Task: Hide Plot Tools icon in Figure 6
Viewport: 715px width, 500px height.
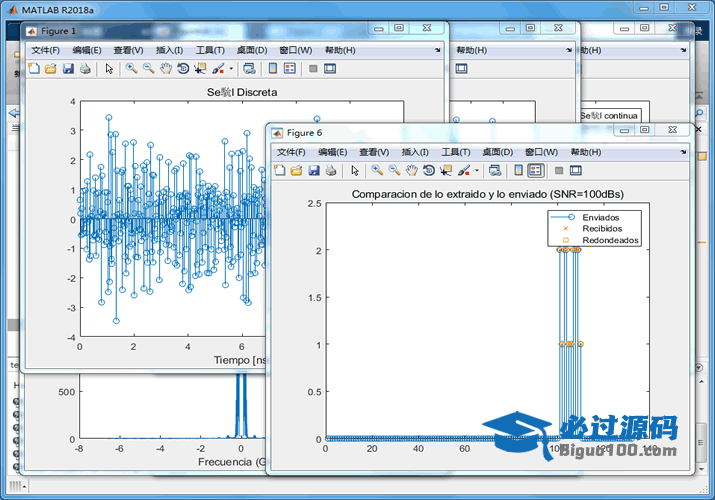Action: (x=559, y=171)
